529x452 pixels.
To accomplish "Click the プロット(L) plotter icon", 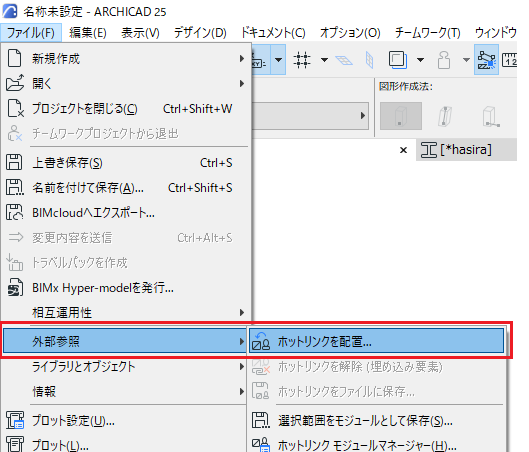I will point(15,445).
